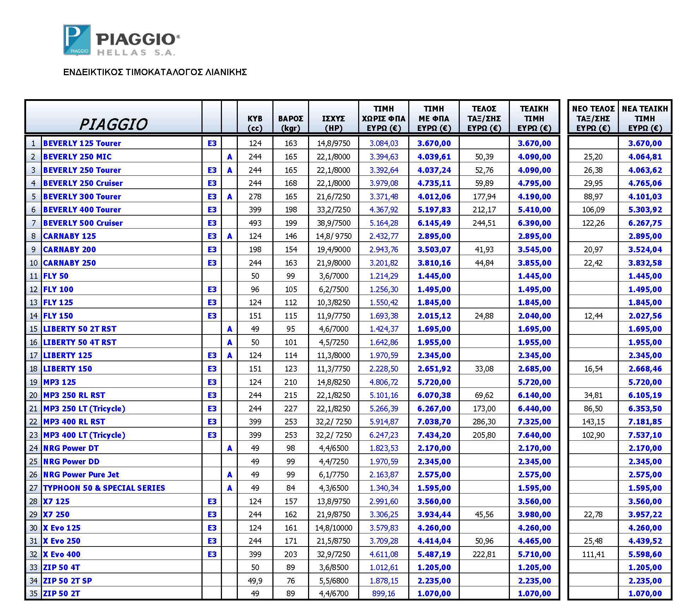Click the 5.410,00 final price cell

point(534,210)
